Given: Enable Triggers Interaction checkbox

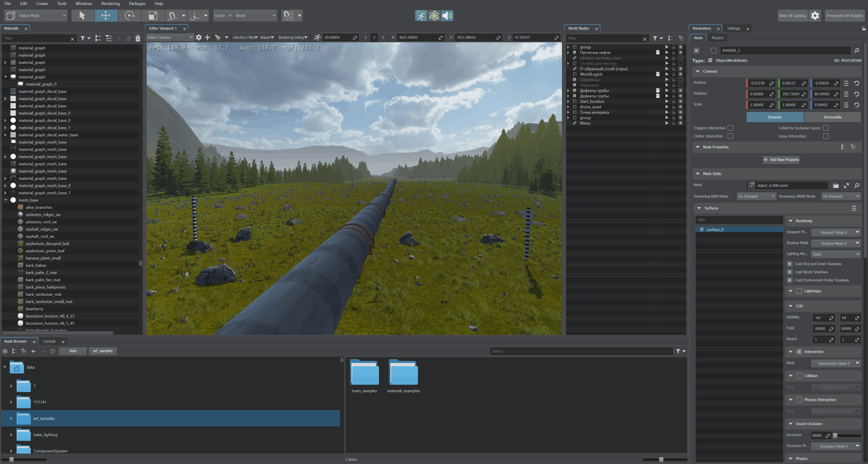Looking at the screenshot, I should click(x=730, y=128).
